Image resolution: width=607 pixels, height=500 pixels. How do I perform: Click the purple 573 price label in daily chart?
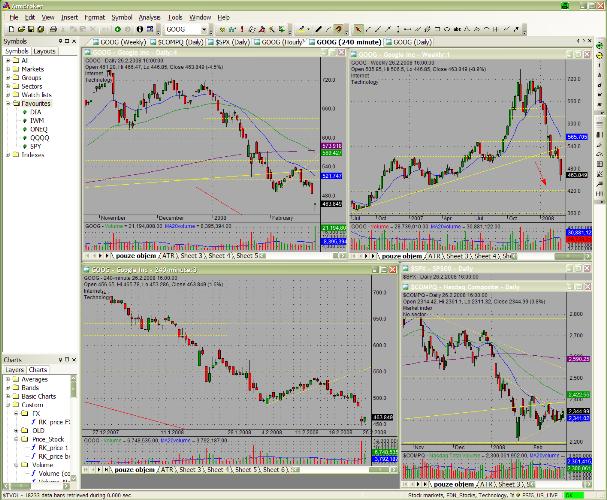331,146
